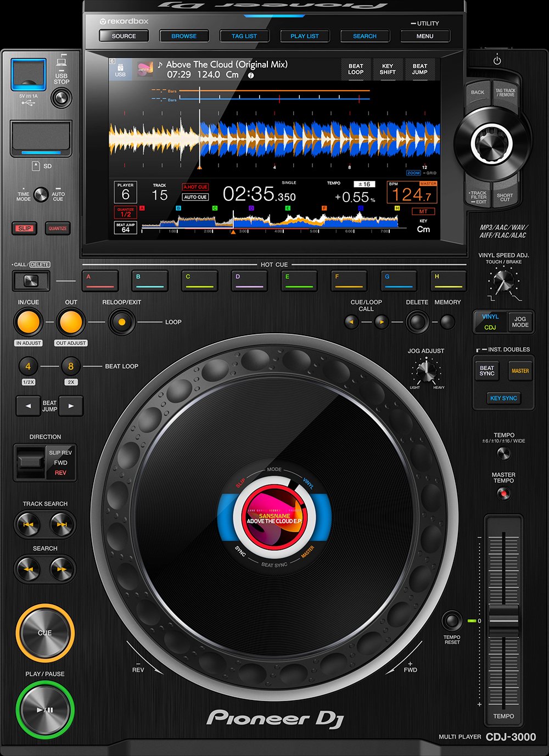
Task: Open the SOURCE selection screen
Action: tap(124, 36)
